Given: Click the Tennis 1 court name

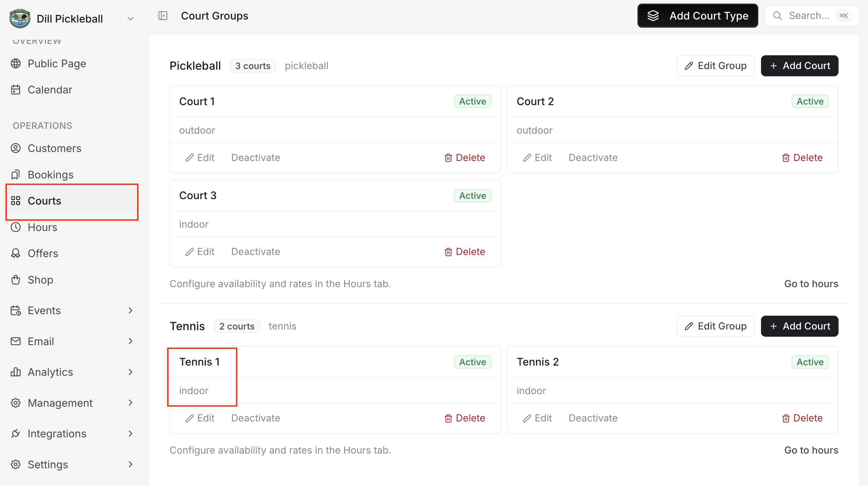Looking at the screenshot, I should pos(199,362).
